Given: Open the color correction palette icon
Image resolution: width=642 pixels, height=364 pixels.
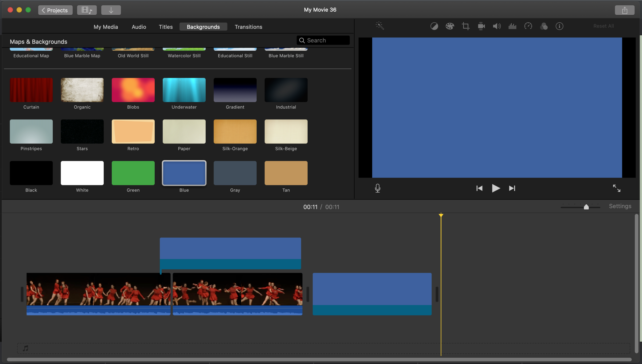Looking at the screenshot, I should click(450, 26).
